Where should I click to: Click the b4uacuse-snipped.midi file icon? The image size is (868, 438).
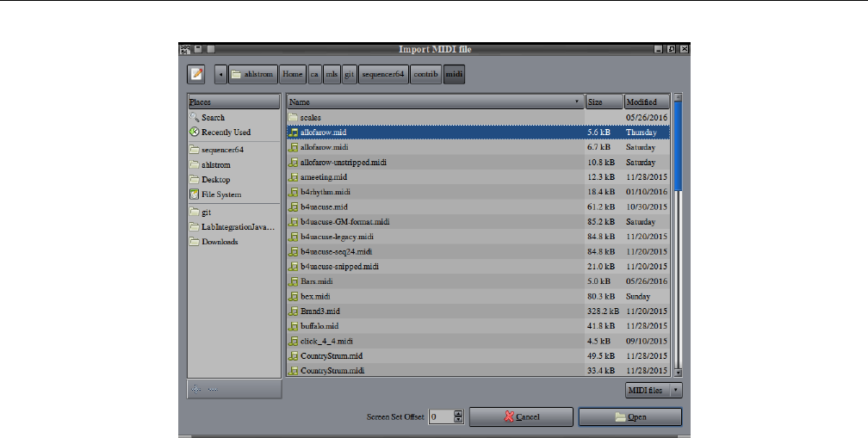pos(294,267)
